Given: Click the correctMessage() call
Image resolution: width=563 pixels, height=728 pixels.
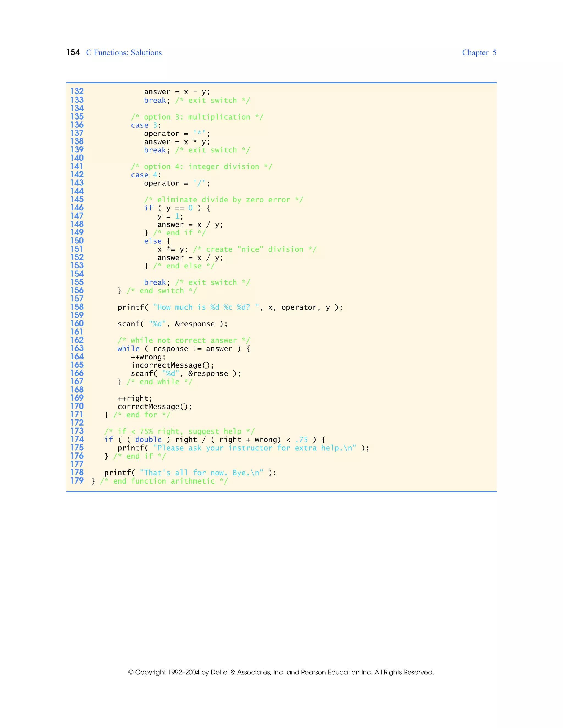Looking at the screenshot, I should 155,407.
